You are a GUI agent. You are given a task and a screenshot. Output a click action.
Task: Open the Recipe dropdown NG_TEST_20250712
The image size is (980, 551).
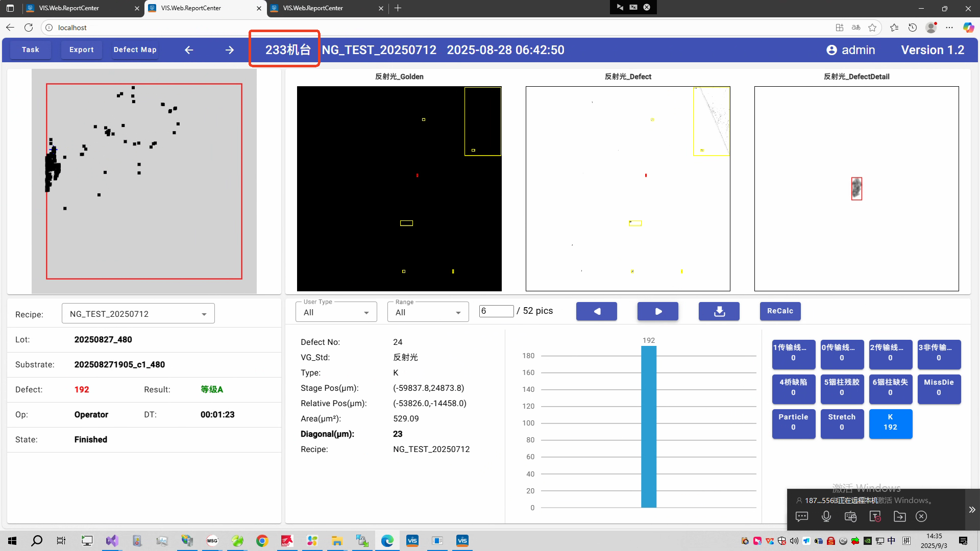pos(138,314)
